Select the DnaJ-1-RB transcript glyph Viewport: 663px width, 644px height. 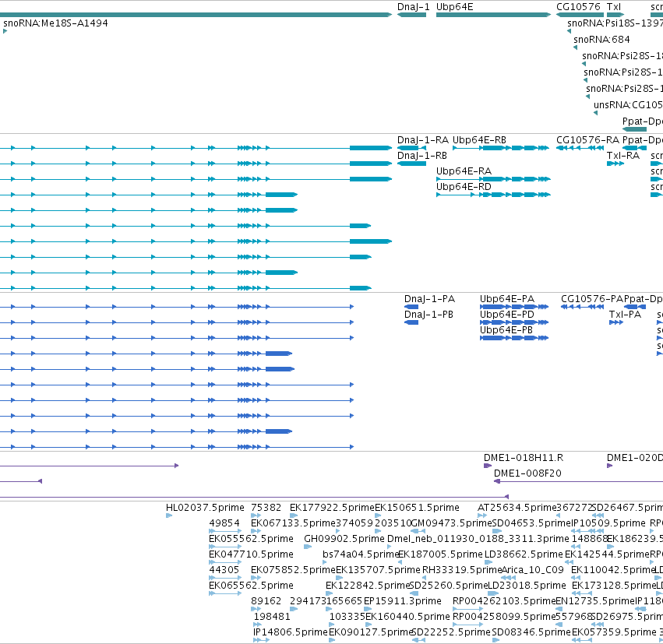click(412, 164)
